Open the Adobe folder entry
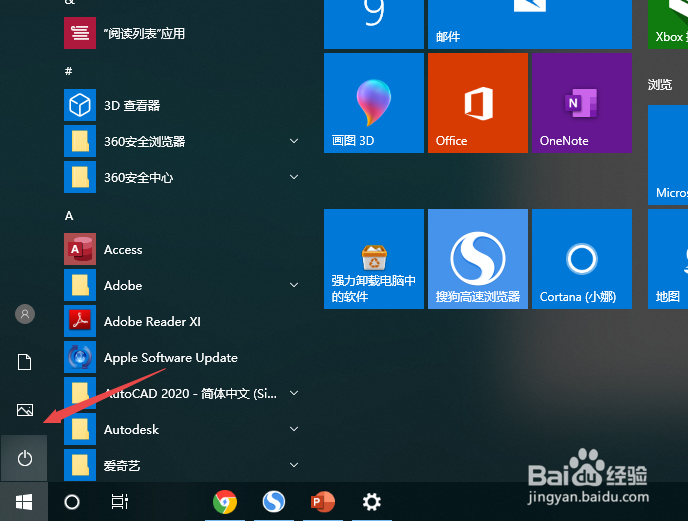Image resolution: width=688 pixels, height=521 pixels. [x=182, y=285]
